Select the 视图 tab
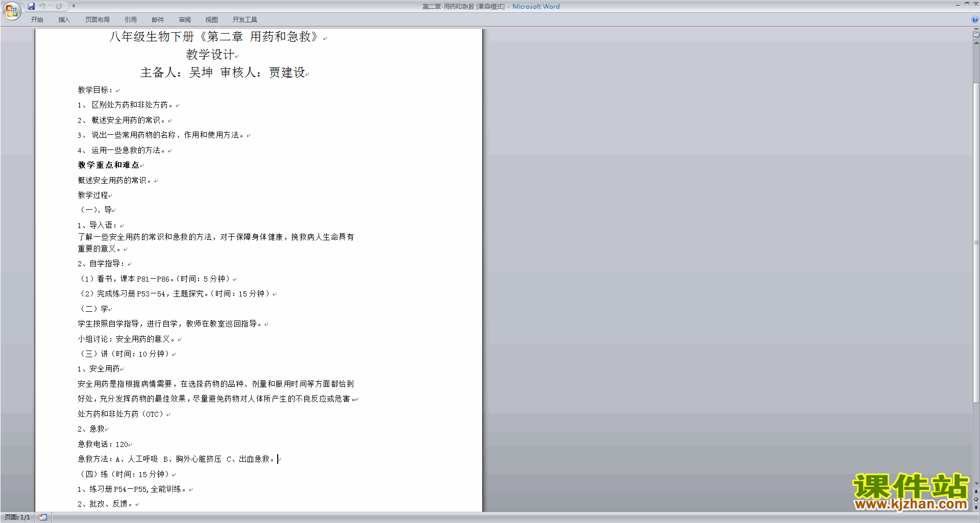 point(211,20)
